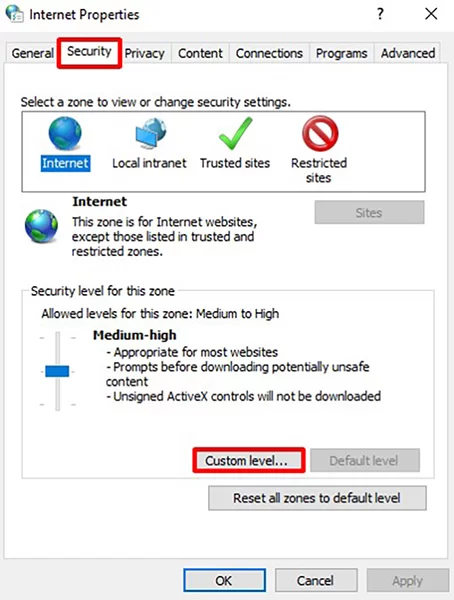This screenshot has width=454, height=600.
Task: Click Reset all zones to default level
Action: pos(317,498)
